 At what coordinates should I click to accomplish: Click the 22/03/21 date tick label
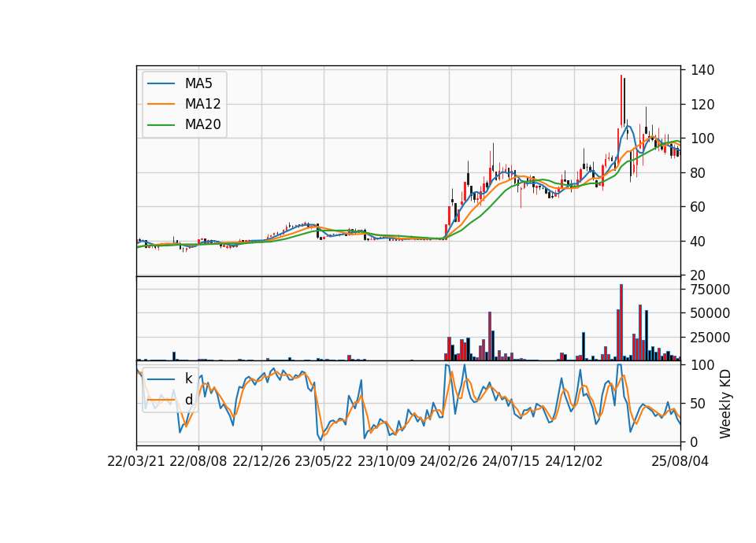pos(136,461)
